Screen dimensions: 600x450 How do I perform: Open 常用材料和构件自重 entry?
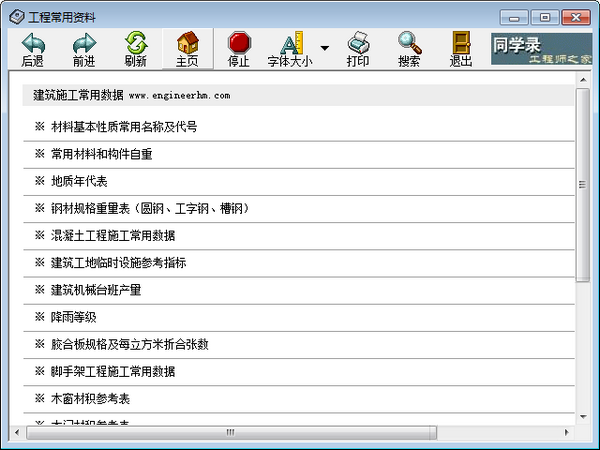point(101,154)
